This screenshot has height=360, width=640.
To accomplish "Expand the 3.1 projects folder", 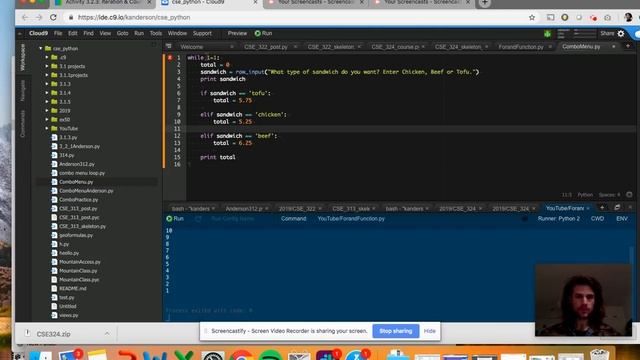I will (x=47, y=66).
